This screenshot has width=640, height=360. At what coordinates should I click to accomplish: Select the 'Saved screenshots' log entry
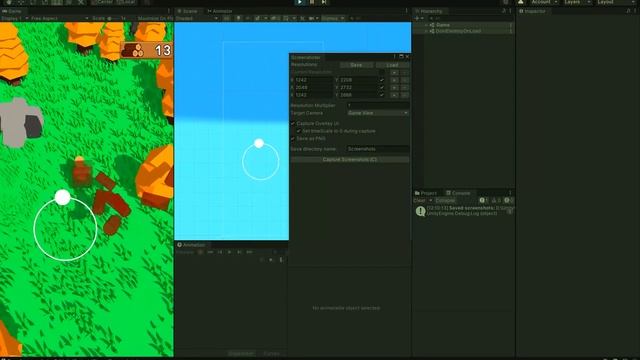tap(464, 211)
